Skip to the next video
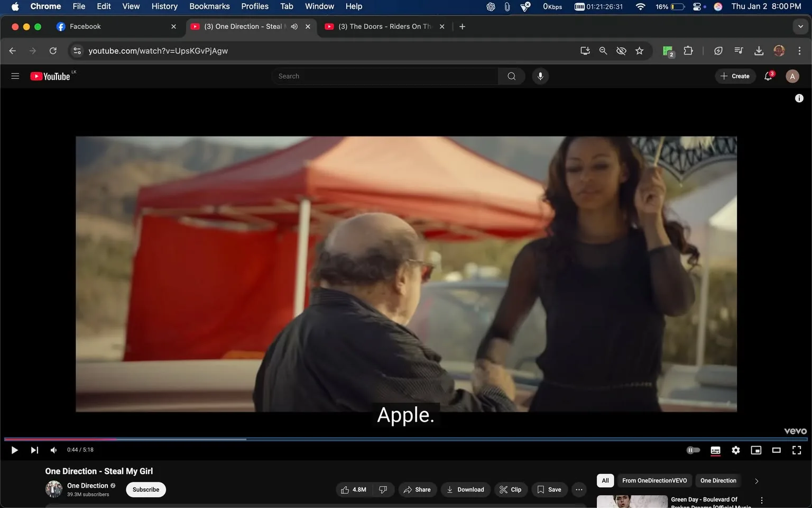The image size is (812, 508). coord(34,450)
